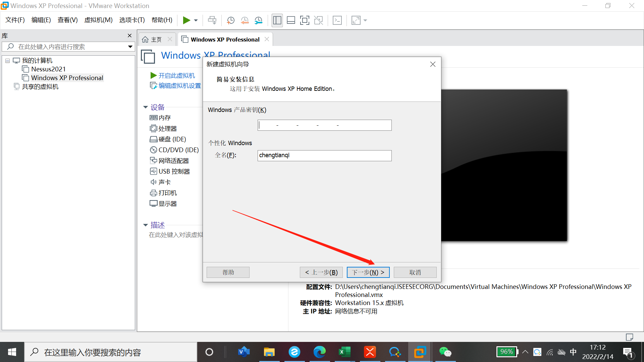
Task: Select the 打印机 device entry
Action: [x=163, y=193]
